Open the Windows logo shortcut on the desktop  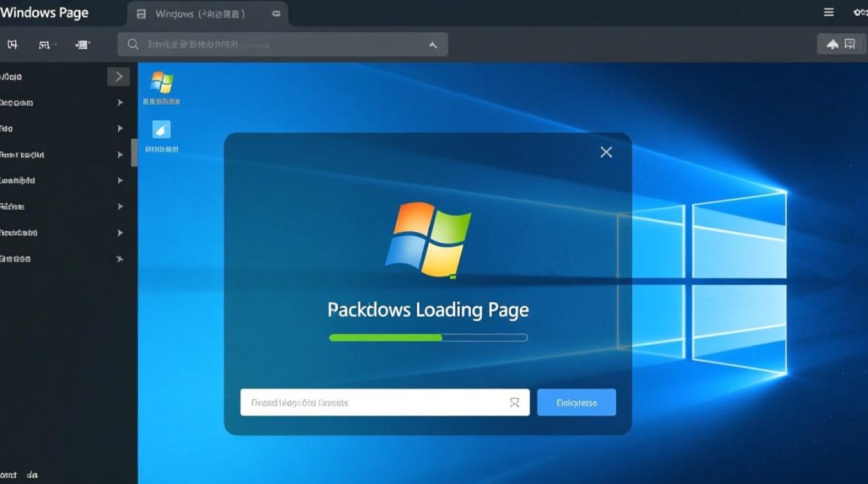(x=162, y=83)
